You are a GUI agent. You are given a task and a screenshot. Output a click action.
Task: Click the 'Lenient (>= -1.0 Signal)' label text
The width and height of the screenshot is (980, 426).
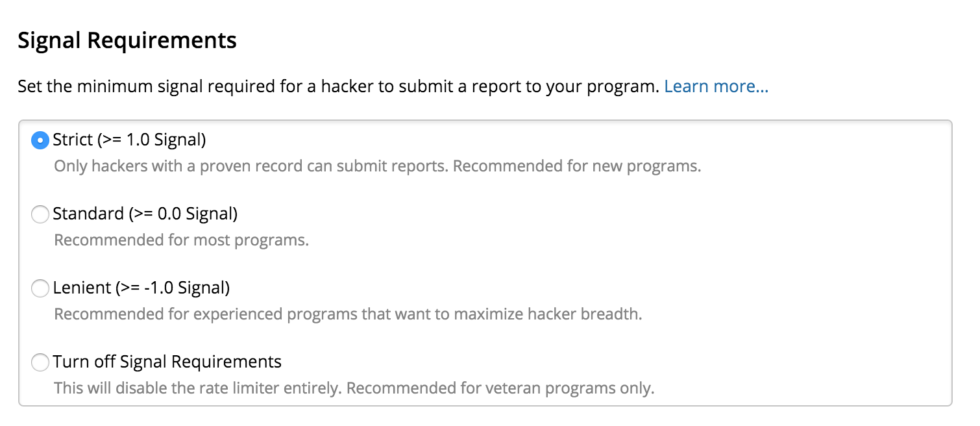141,287
